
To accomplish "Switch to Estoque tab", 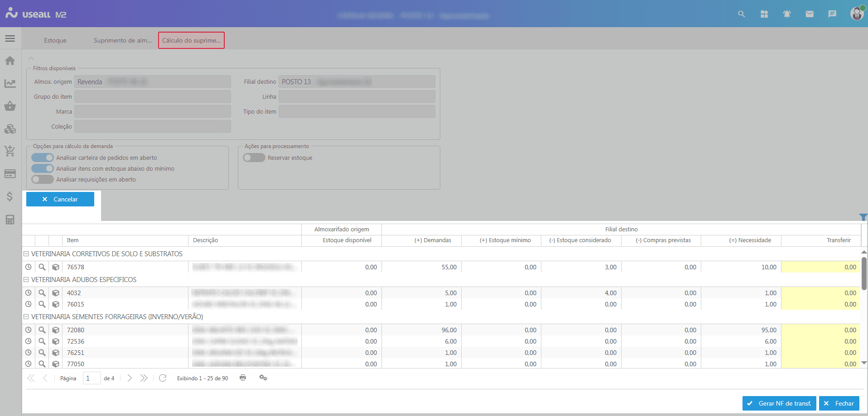I will [x=55, y=40].
